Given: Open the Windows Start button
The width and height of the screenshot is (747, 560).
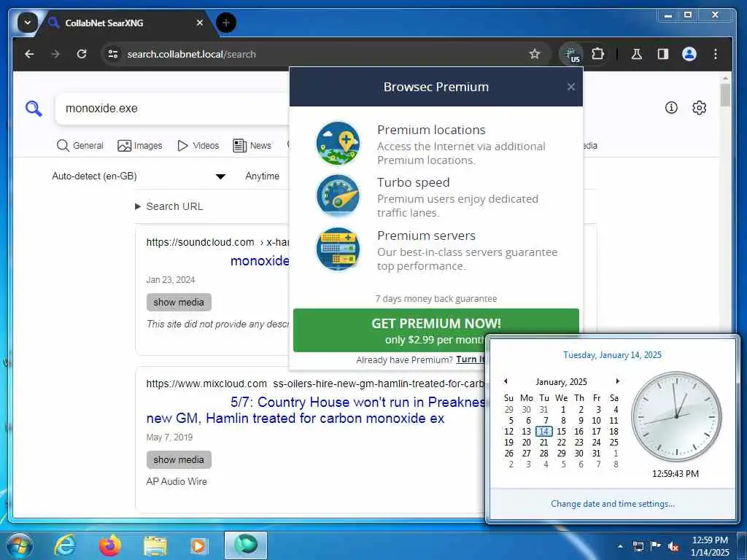Looking at the screenshot, I should 19,545.
